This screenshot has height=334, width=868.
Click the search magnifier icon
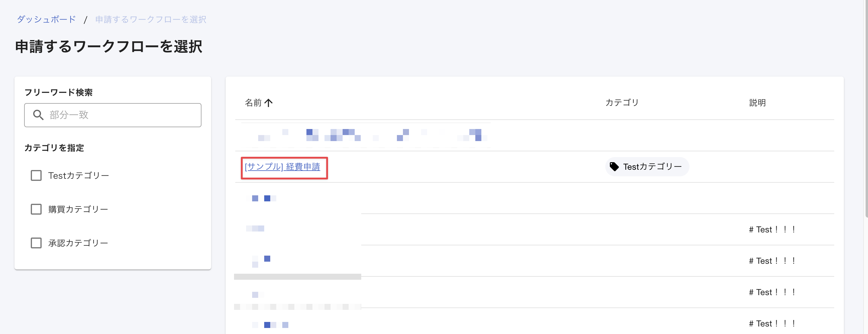38,115
